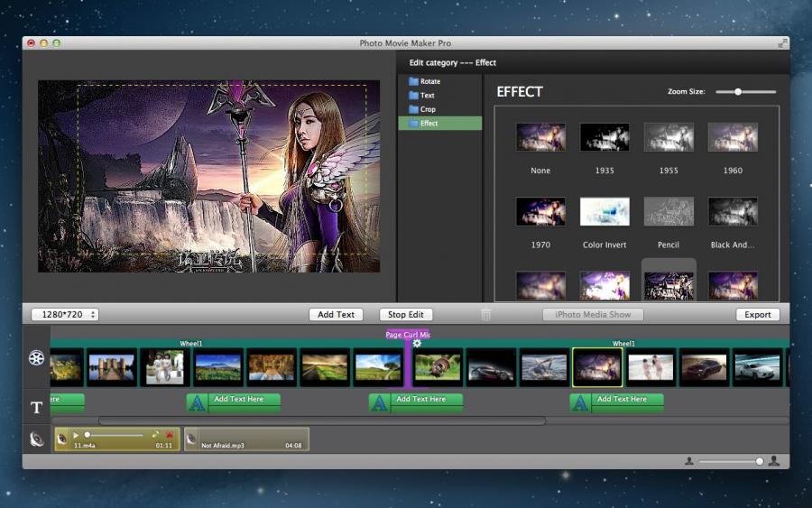The image size is (812, 508).
Task: Click the speaker audio track icon
Action: coord(36,439)
